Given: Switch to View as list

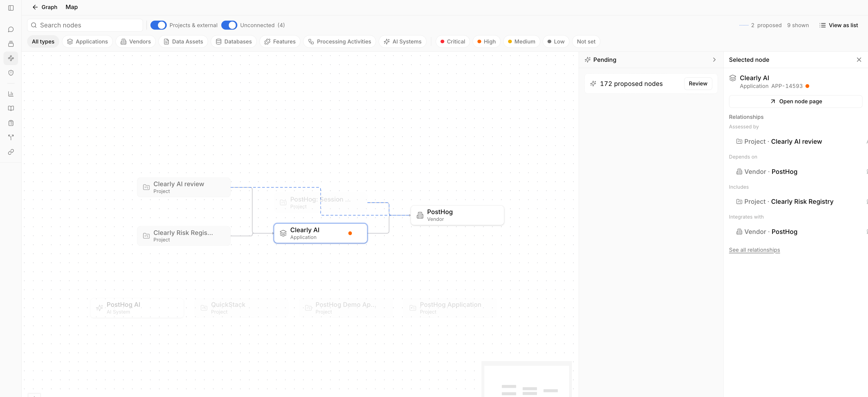Looking at the screenshot, I should pyautogui.click(x=838, y=25).
